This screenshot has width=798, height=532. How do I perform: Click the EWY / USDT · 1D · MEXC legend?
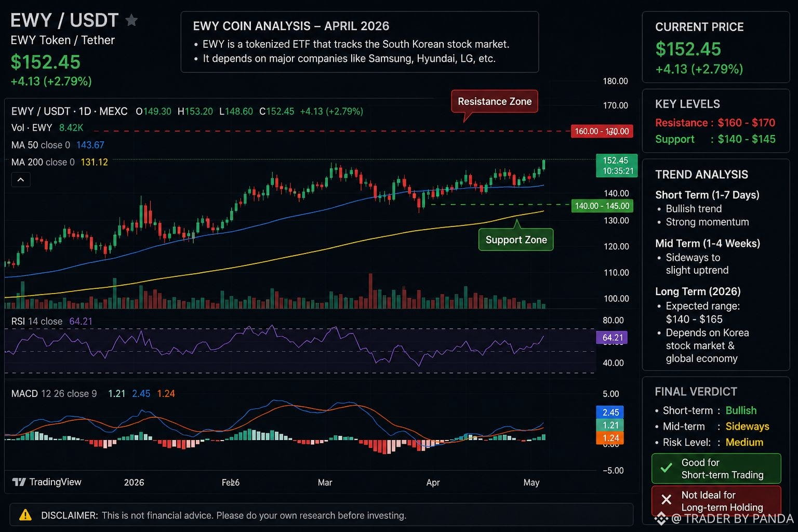coord(70,111)
